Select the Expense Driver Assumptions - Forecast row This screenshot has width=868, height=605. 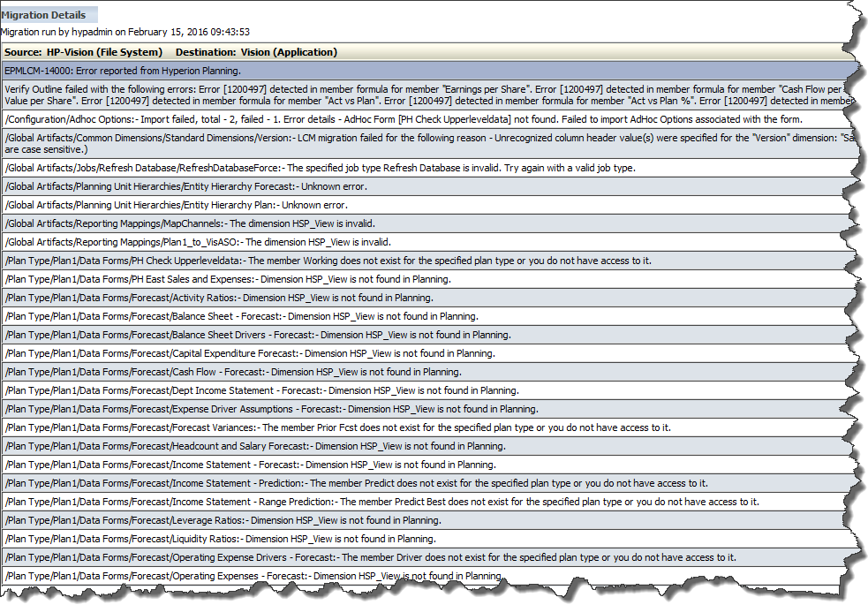coord(426,409)
